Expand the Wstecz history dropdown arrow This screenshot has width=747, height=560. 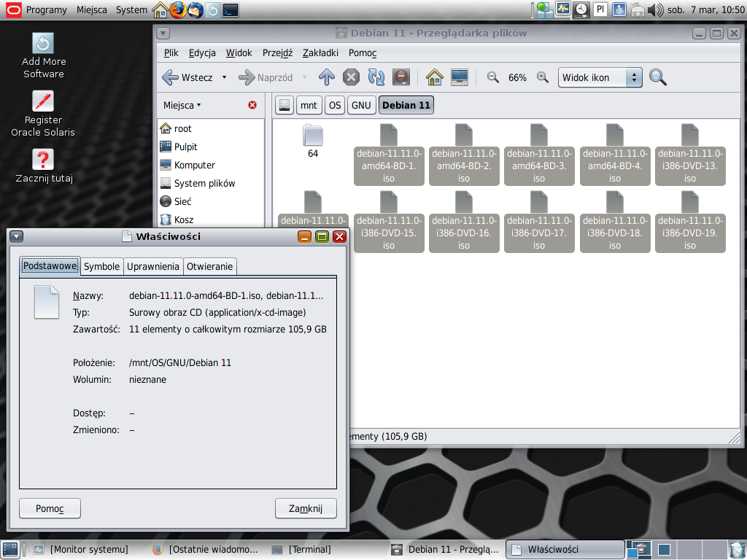(x=224, y=77)
